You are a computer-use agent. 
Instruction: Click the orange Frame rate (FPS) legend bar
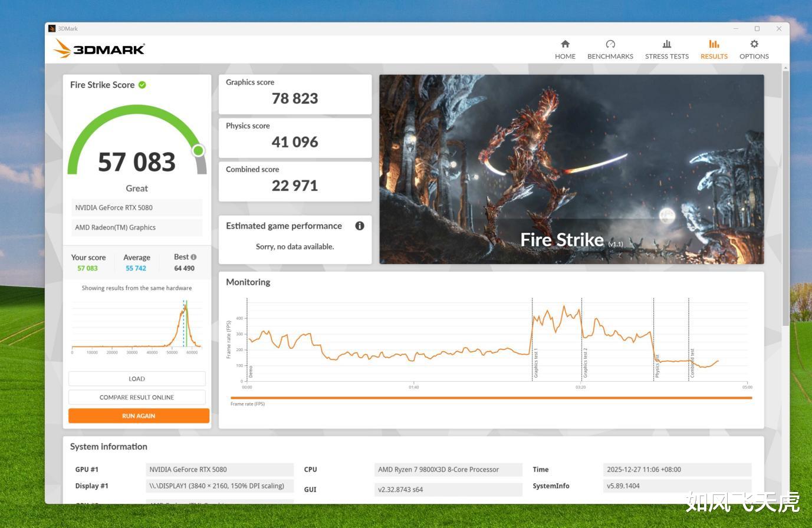(x=491, y=398)
